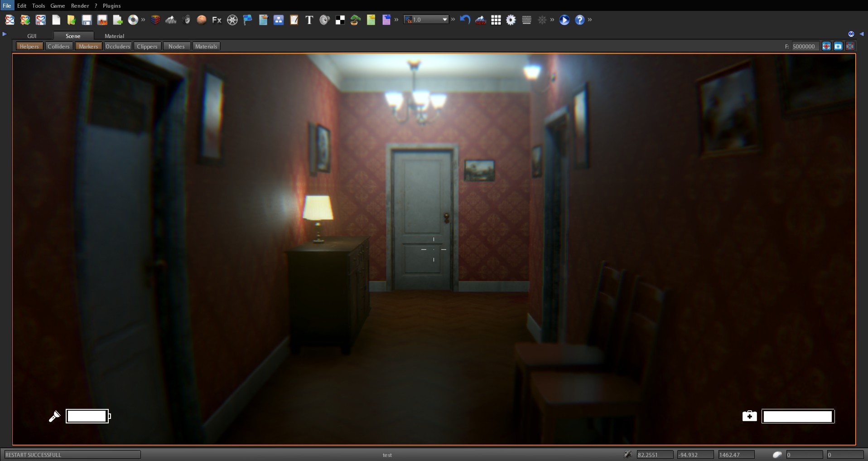
Task: Click the undo arrow icon
Action: pos(465,20)
